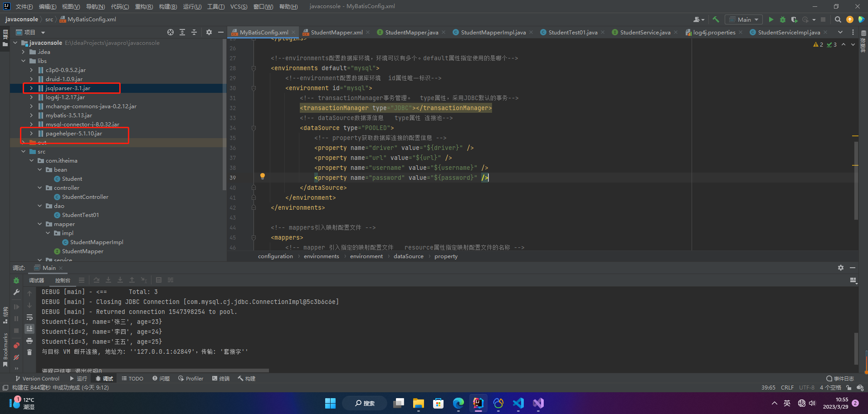Toggle scroll to end in console
Image resolution: width=868 pixels, height=414 pixels.
(x=29, y=328)
